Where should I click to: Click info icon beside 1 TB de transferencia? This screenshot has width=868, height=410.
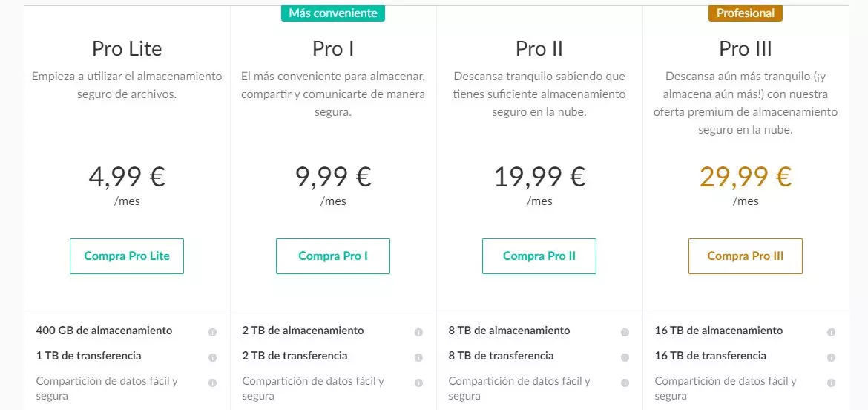212,358
